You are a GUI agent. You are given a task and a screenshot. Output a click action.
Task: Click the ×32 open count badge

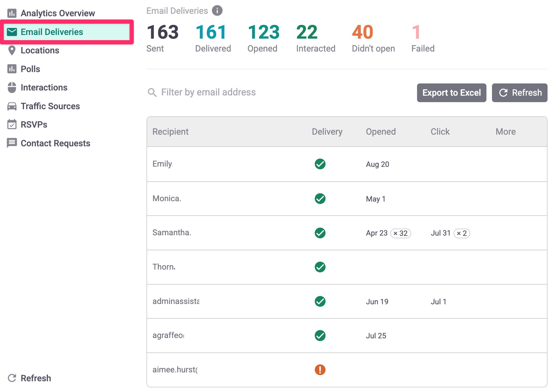[x=400, y=233]
